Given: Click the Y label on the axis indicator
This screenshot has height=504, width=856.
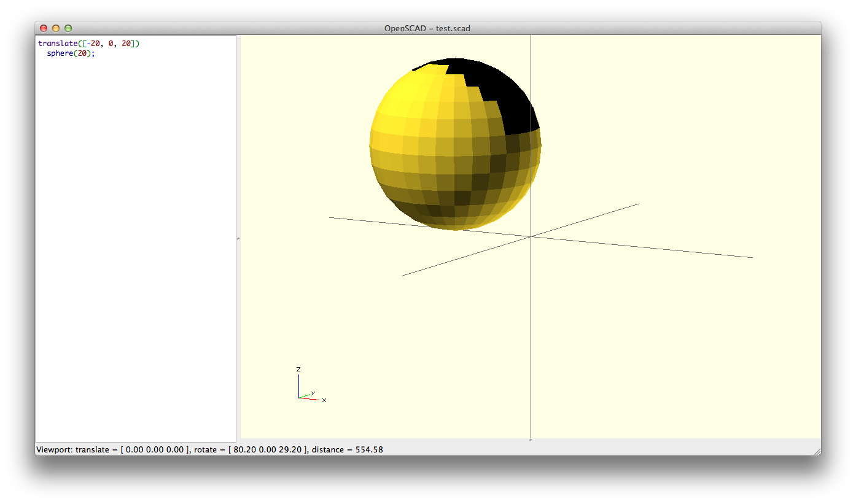Looking at the screenshot, I should tap(313, 393).
